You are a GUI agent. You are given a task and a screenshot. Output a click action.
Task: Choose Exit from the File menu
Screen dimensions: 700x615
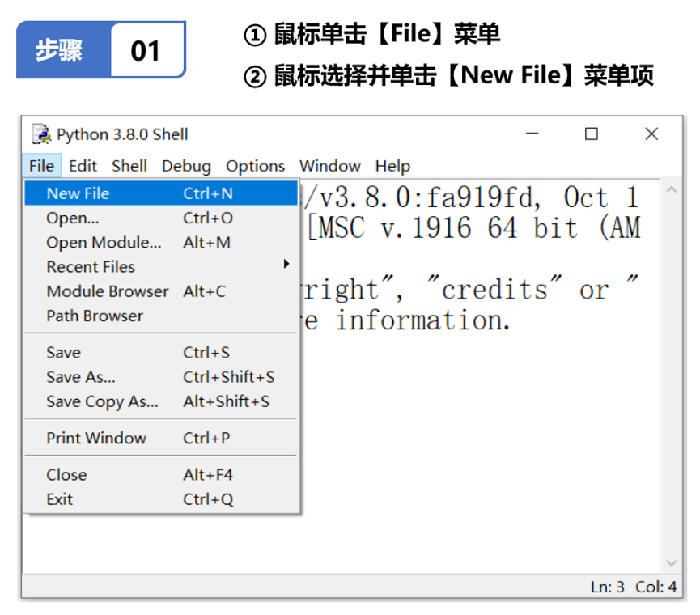coord(161,499)
